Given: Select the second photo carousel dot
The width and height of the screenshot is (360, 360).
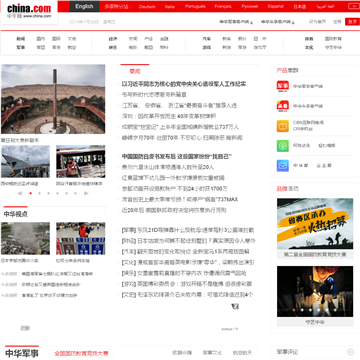Looking at the screenshot, I should pyautogui.click(x=40, y=193).
